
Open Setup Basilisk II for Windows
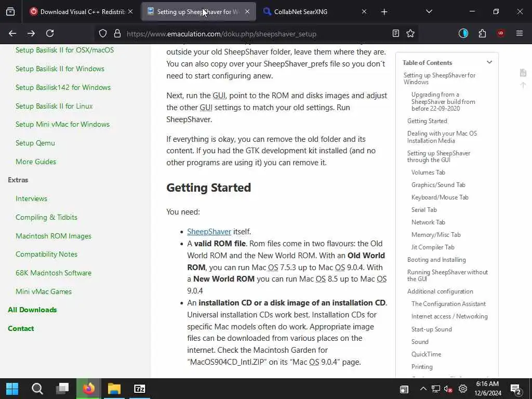[60, 69]
